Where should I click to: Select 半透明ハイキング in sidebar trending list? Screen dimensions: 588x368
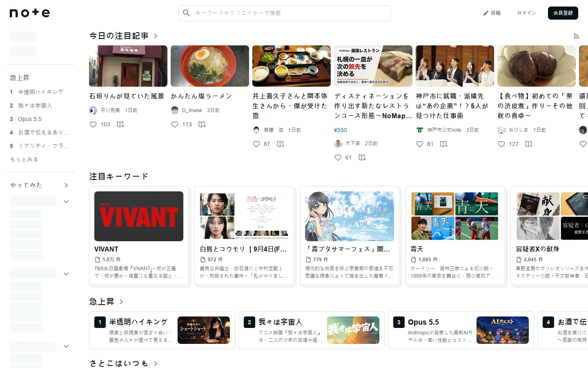[x=41, y=92]
